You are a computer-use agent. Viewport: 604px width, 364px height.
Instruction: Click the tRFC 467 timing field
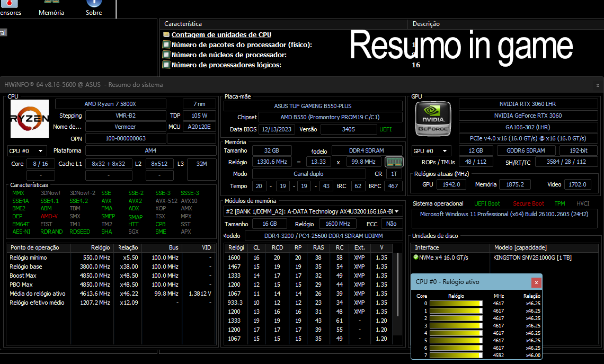(393, 186)
